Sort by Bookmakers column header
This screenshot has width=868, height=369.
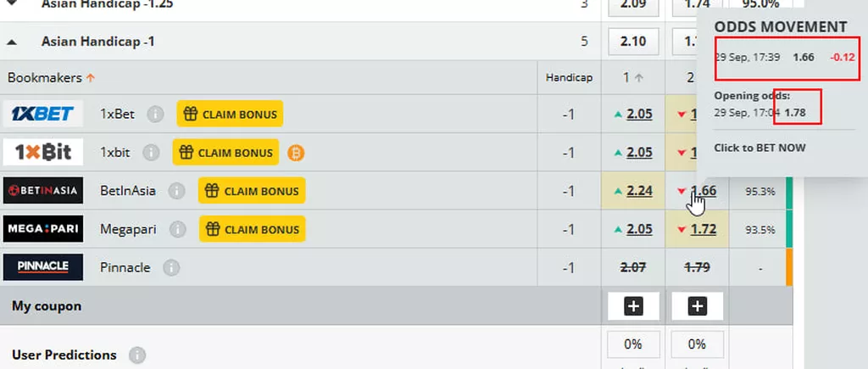tap(51, 77)
